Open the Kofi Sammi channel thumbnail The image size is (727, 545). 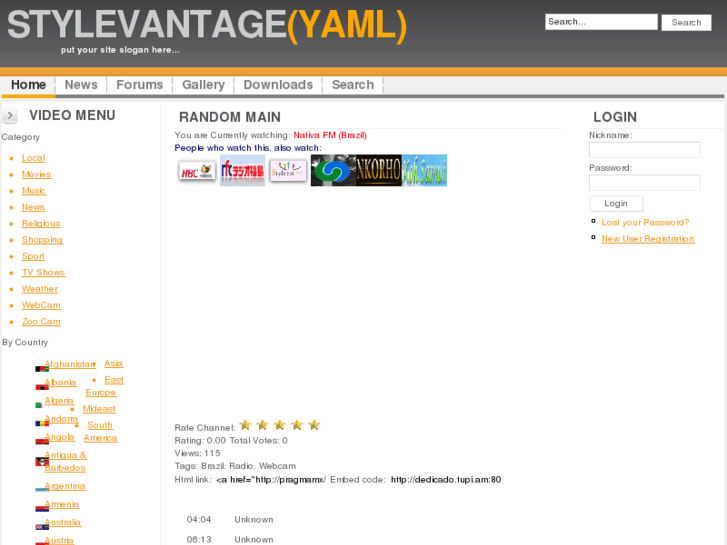click(x=424, y=171)
